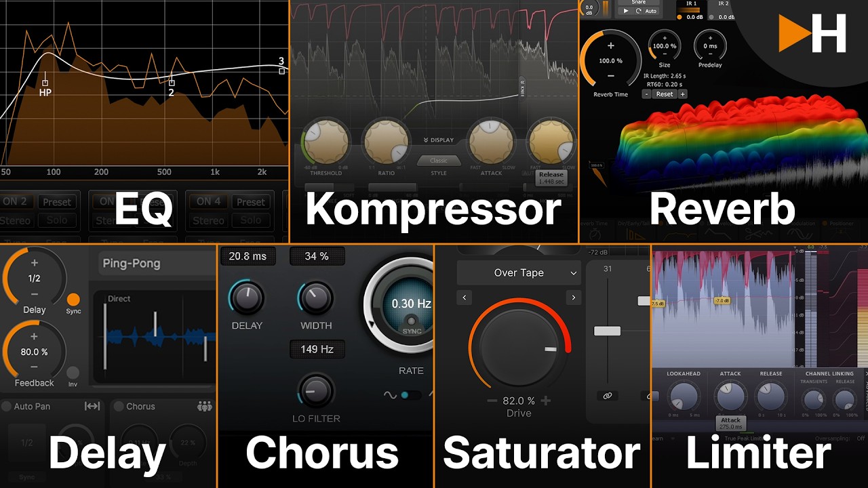The image size is (868, 488).
Task: Enable the IR 2 grey power dot
Action: 712,17
